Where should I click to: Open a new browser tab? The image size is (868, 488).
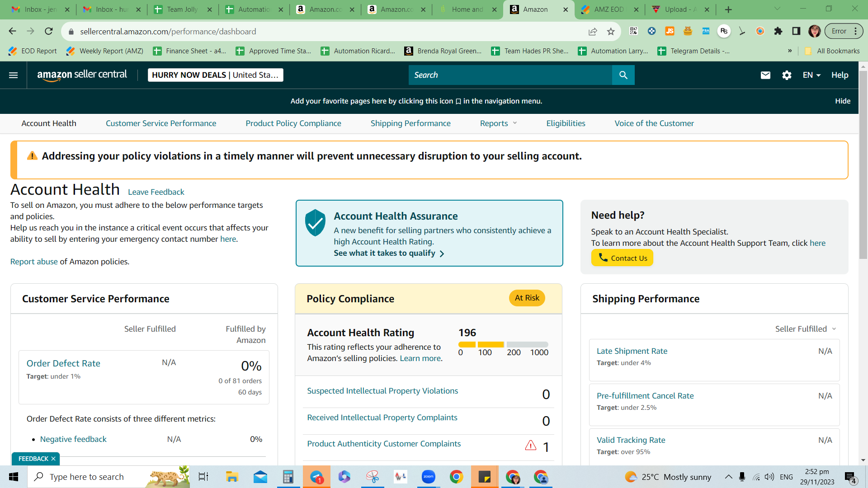pos(728,9)
